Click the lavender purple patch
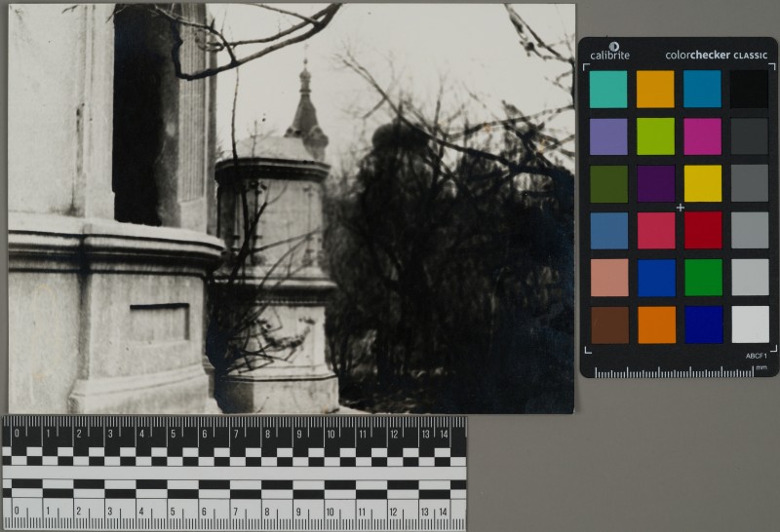The image size is (780, 532). 608,136
